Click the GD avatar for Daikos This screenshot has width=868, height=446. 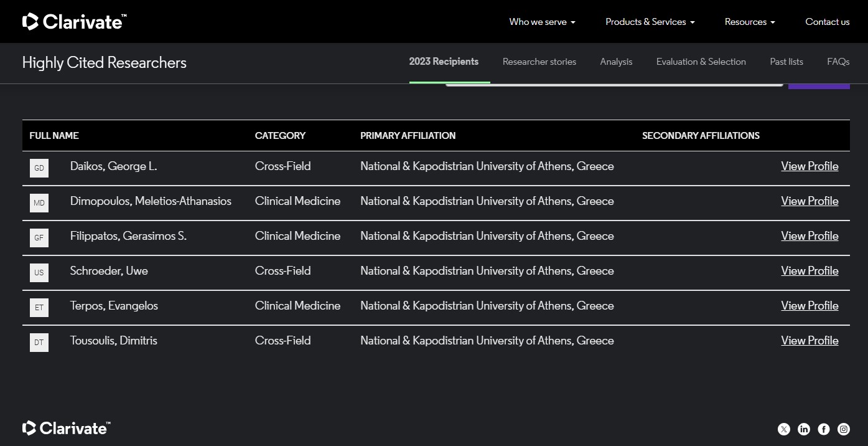click(39, 168)
